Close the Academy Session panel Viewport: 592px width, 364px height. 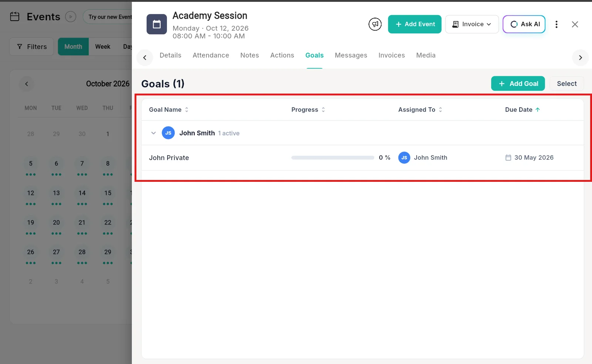tap(575, 24)
